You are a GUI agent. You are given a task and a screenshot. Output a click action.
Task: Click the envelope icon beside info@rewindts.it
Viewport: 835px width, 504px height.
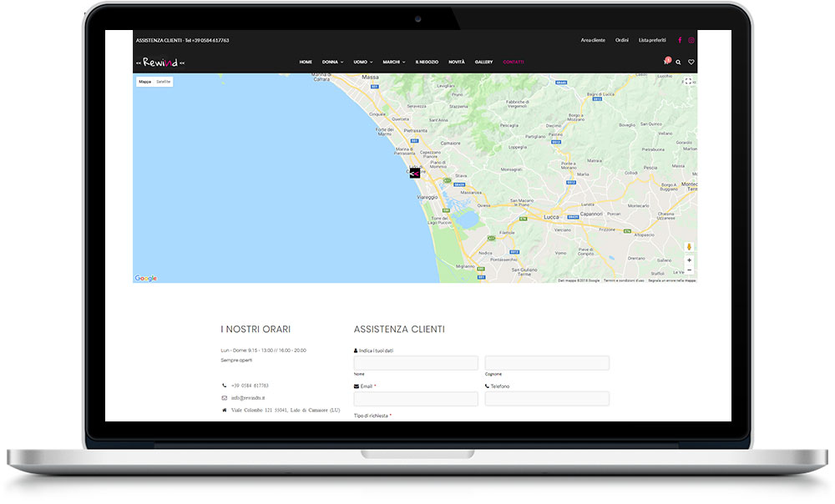[x=224, y=397]
